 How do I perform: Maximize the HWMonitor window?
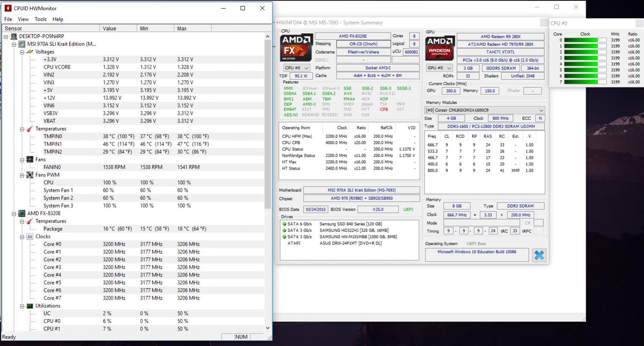coord(242,8)
